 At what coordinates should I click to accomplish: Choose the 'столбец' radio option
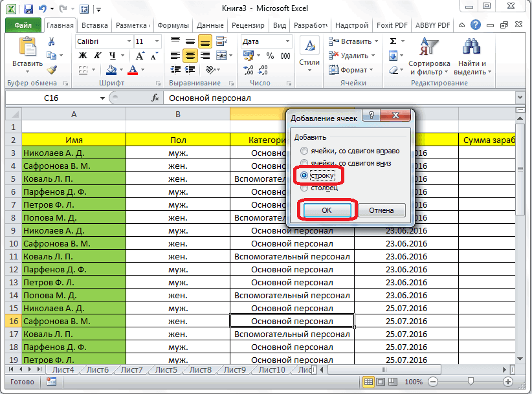303,188
